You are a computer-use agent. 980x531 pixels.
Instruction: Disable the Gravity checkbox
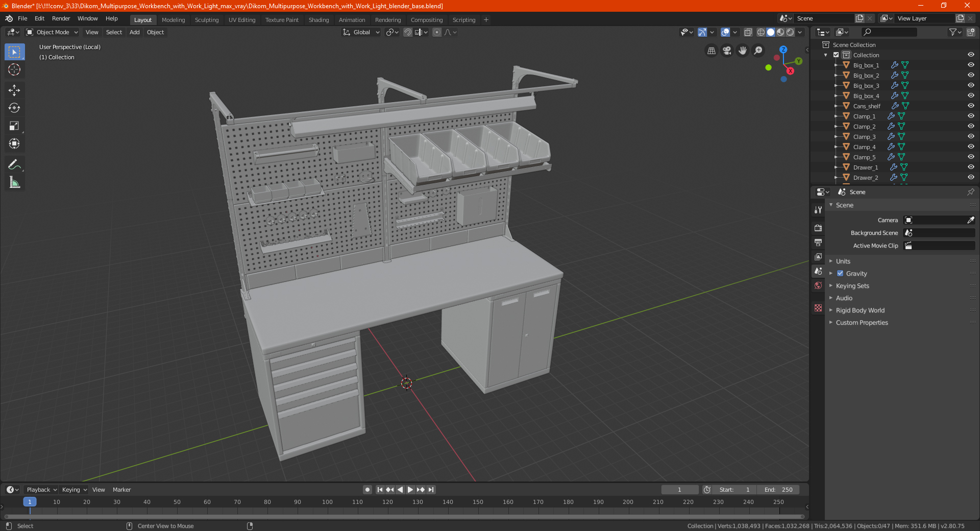[x=840, y=273]
